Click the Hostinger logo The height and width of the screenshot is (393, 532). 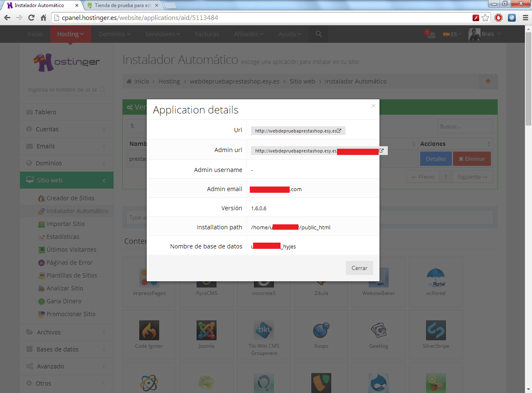click(x=67, y=62)
